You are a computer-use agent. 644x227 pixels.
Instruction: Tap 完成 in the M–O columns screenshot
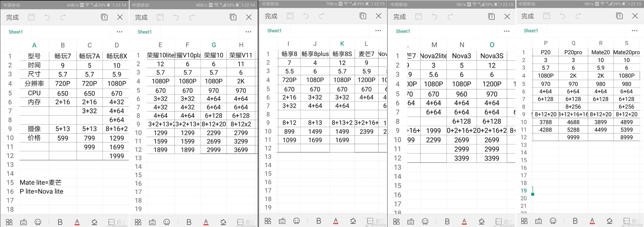coord(400,17)
